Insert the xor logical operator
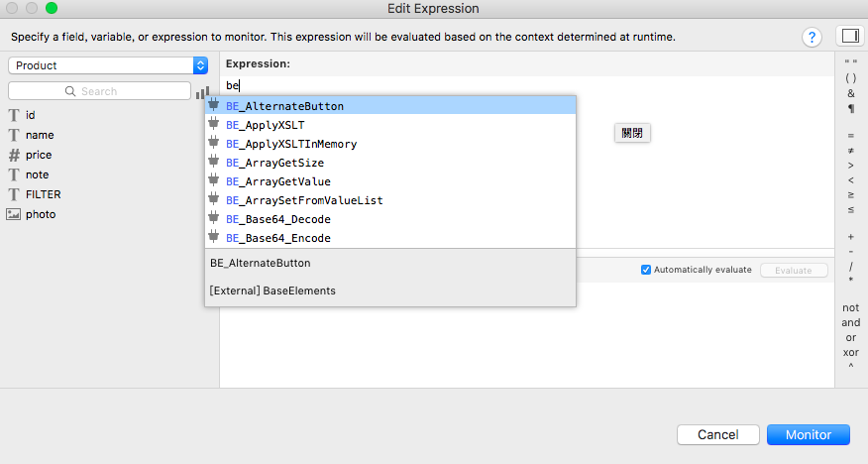 tap(851, 353)
